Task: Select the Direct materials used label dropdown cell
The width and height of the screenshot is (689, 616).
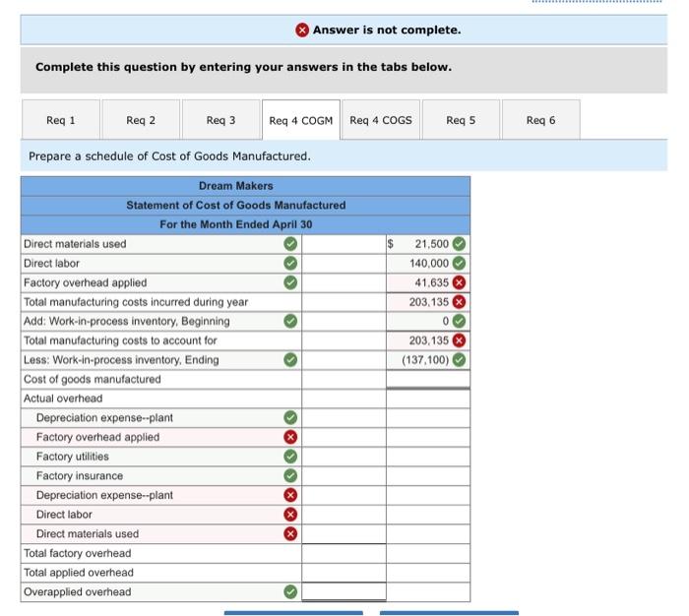Action: [161, 243]
